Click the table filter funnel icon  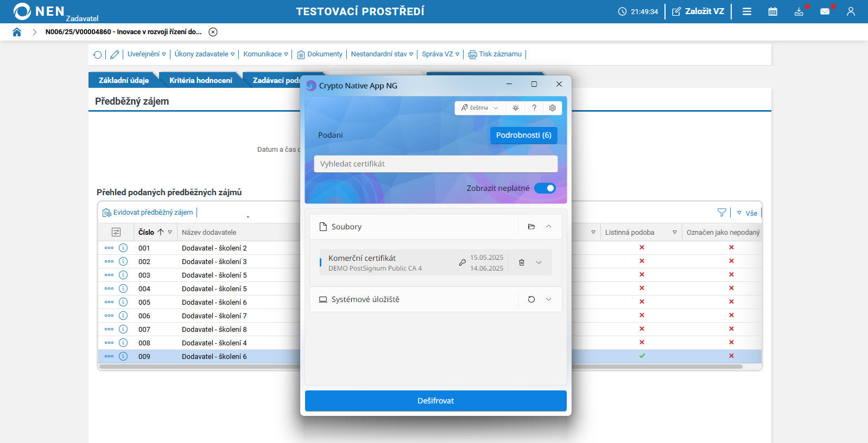(721, 213)
